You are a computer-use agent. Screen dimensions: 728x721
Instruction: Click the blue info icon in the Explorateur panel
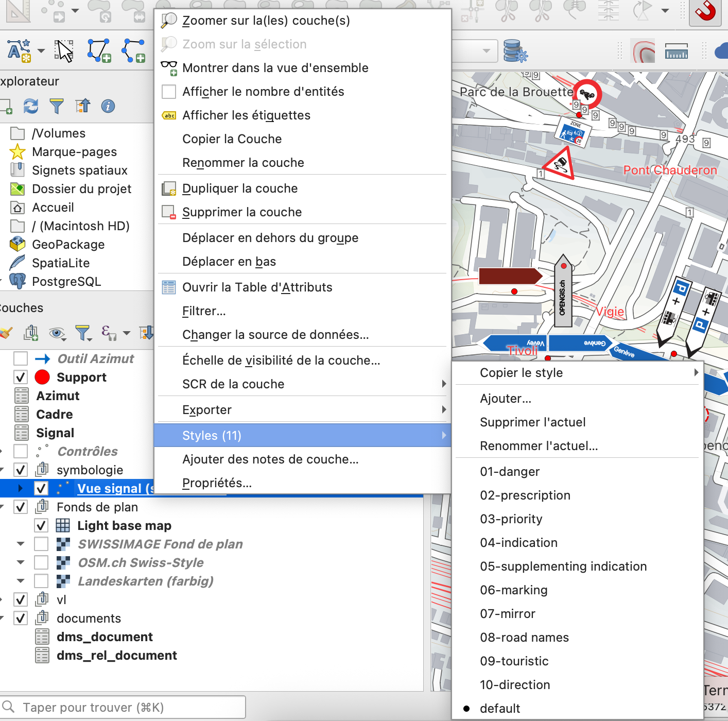(108, 106)
